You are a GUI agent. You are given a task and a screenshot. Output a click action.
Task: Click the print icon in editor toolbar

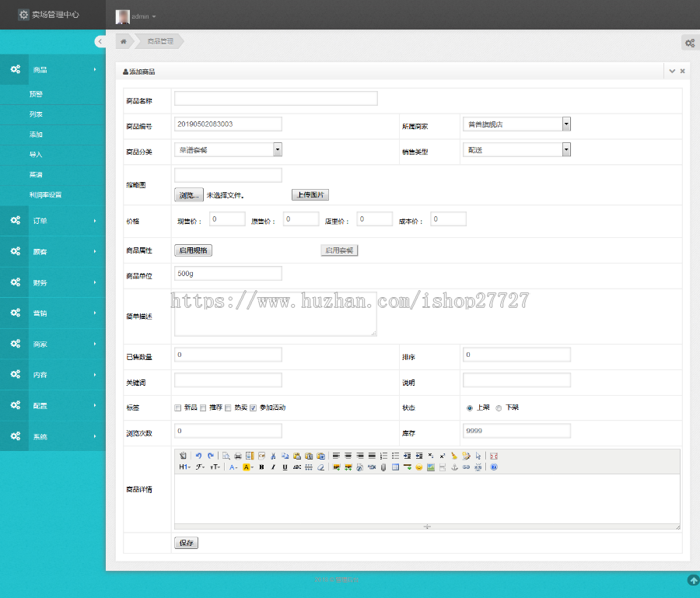click(x=238, y=456)
